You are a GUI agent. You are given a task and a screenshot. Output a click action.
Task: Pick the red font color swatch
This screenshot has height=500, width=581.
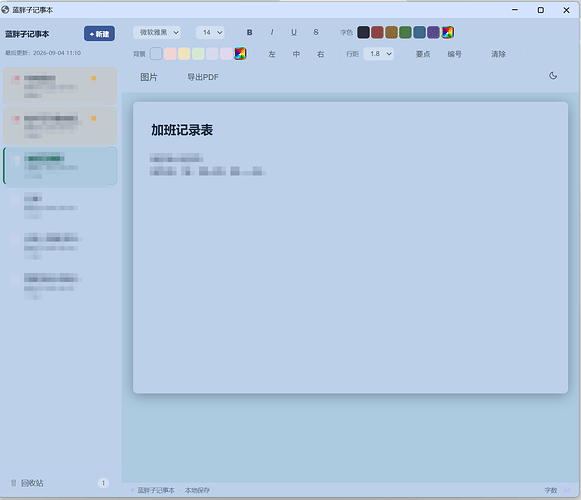[x=377, y=32]
